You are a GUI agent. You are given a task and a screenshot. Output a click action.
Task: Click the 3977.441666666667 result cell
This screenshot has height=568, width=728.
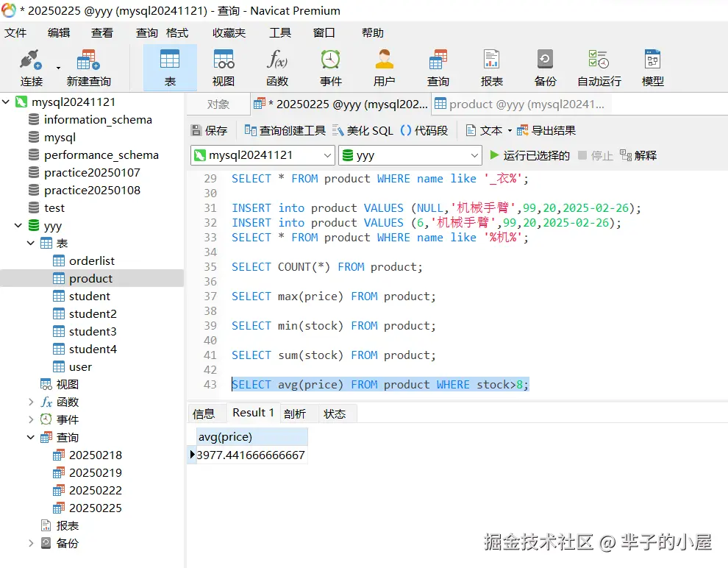pos(251,455)
